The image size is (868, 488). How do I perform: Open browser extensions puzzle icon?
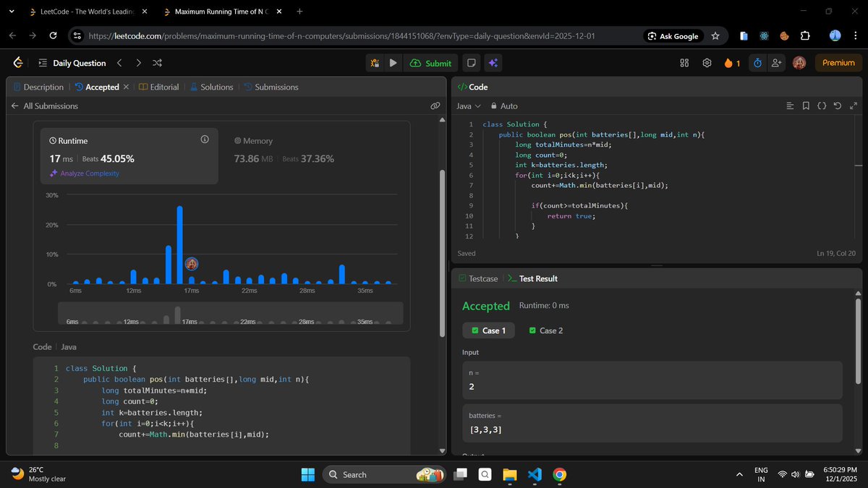point(805,35)
